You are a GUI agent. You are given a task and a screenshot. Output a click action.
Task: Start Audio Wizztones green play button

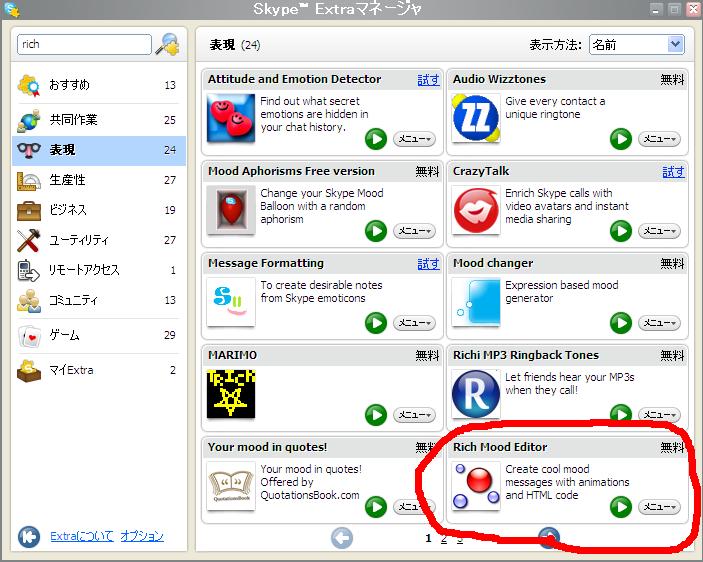[621, 139]
